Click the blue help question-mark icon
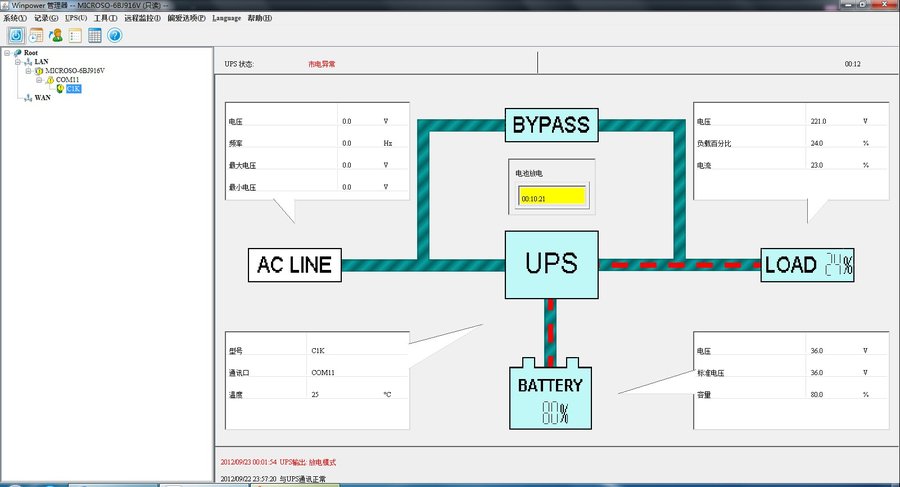The width and height of the screenshot is (900, 487). point(115,36)
